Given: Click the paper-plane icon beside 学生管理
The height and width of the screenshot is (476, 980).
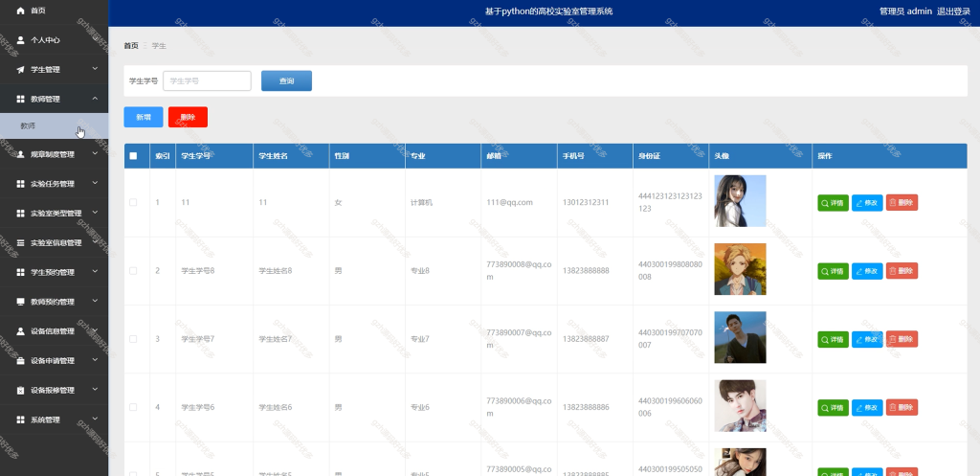Looking at the screenshot, I should point(20,69).
